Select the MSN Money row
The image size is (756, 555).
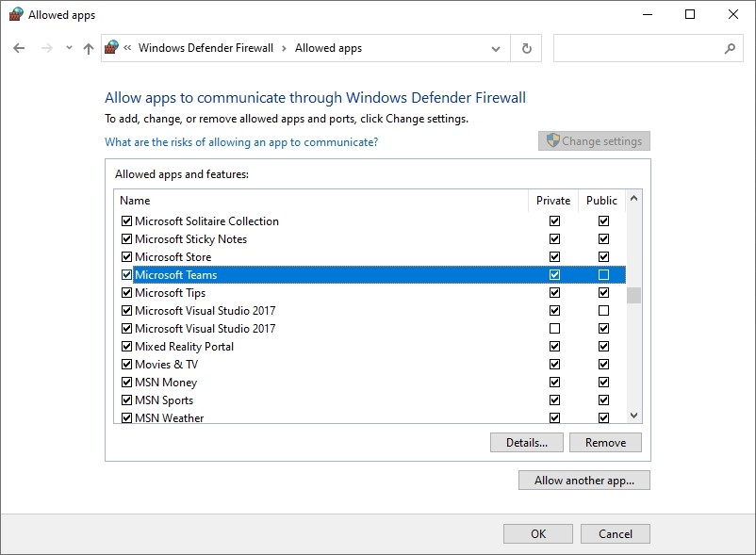coord(370,382)
